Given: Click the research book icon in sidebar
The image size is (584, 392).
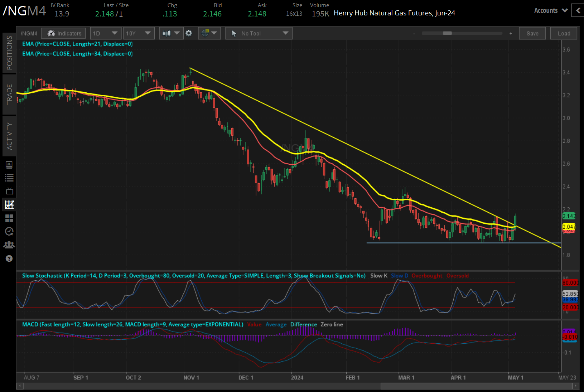Looking at the screenshot, I should [9, 165].
